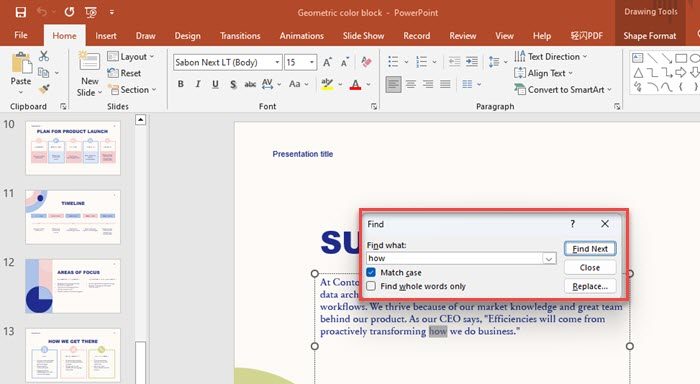
Task: Apply Strikethrough formatting
Action: (250, 84)
